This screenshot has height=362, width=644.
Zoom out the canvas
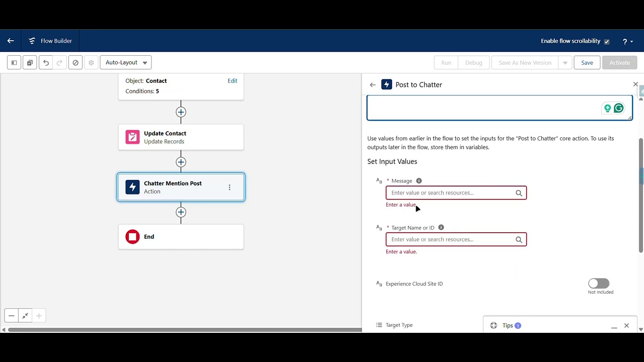[11, 316]
